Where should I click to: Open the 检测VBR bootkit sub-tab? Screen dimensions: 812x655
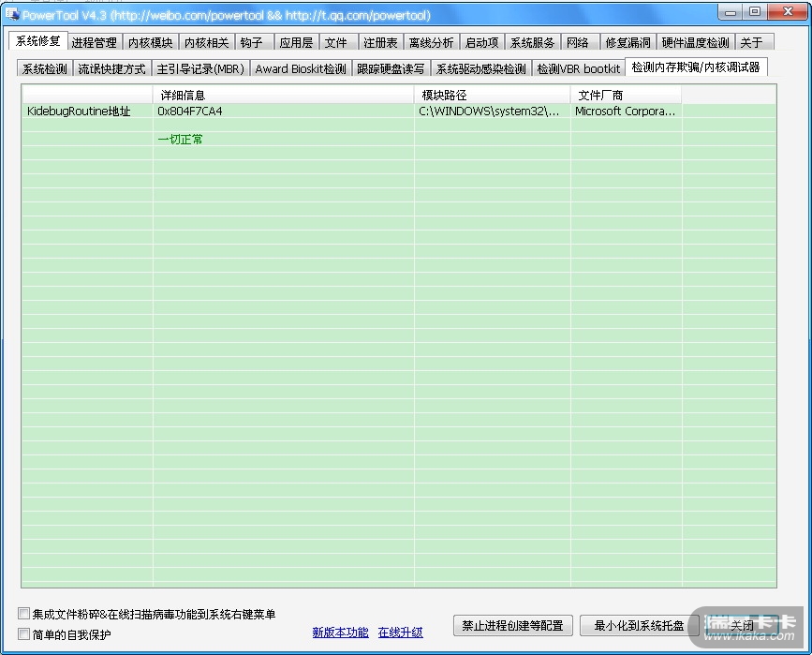pyautogui.click(x=579, y=69)
